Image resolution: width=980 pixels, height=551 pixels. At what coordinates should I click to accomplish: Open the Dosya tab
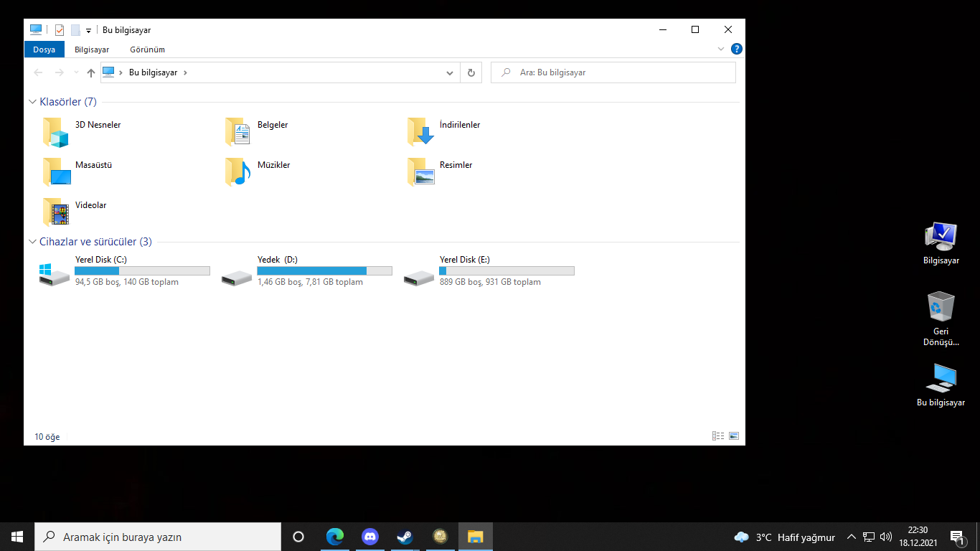pos(44,50)
